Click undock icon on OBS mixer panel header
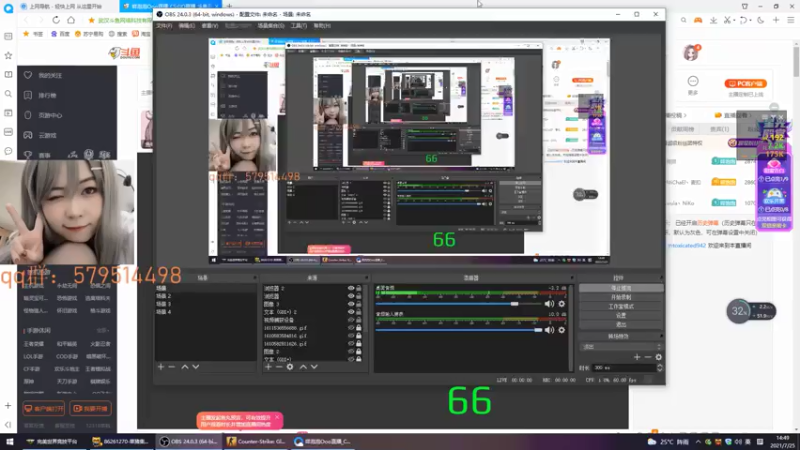Screen dimensions: 800x450 (571, 278)
